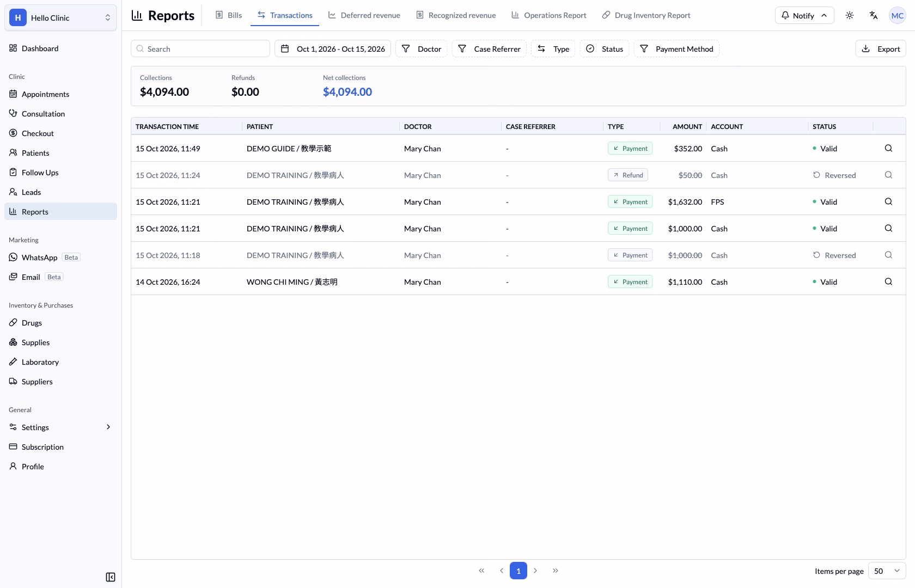Go to the previous results page
Screen dimensions: 915x588
(x=502, y=571)
